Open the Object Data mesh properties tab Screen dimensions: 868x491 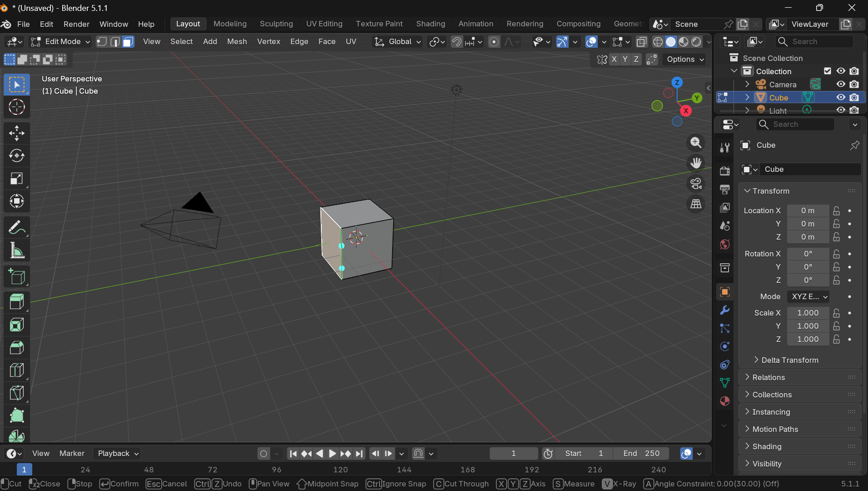click(725, 383)
